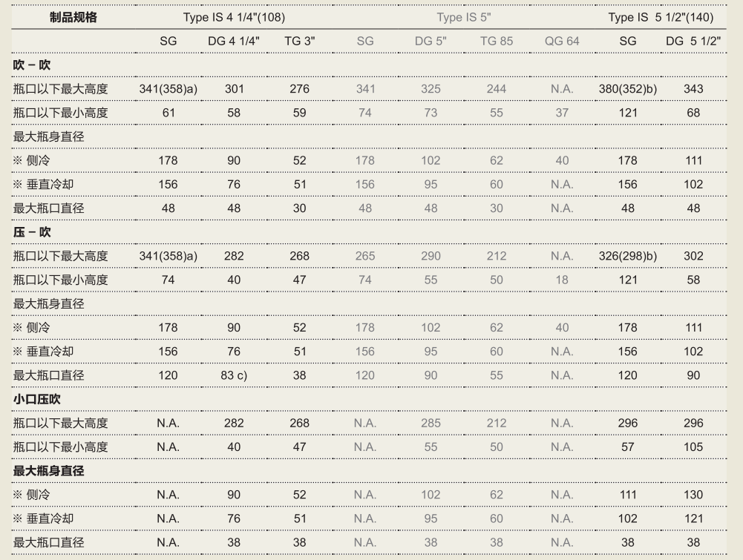
Task: Click the 130 value in 侧冷 row
Action: point(693,495)
